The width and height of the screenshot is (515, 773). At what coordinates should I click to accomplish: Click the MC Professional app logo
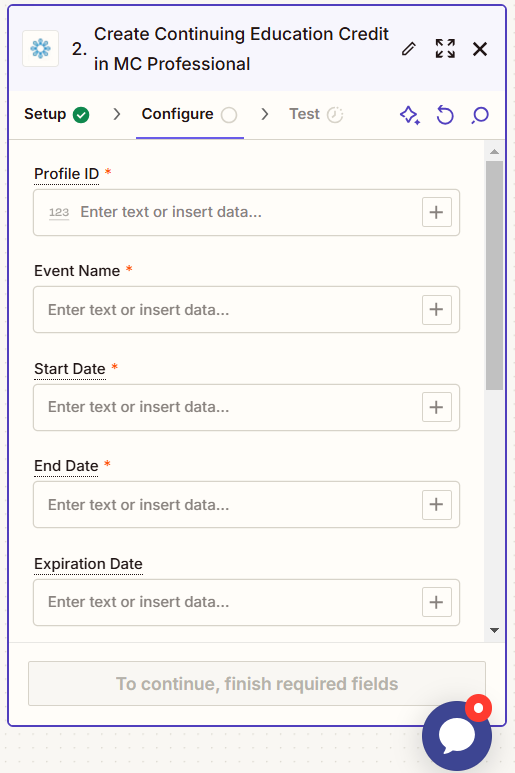click(x=40, y=48)
